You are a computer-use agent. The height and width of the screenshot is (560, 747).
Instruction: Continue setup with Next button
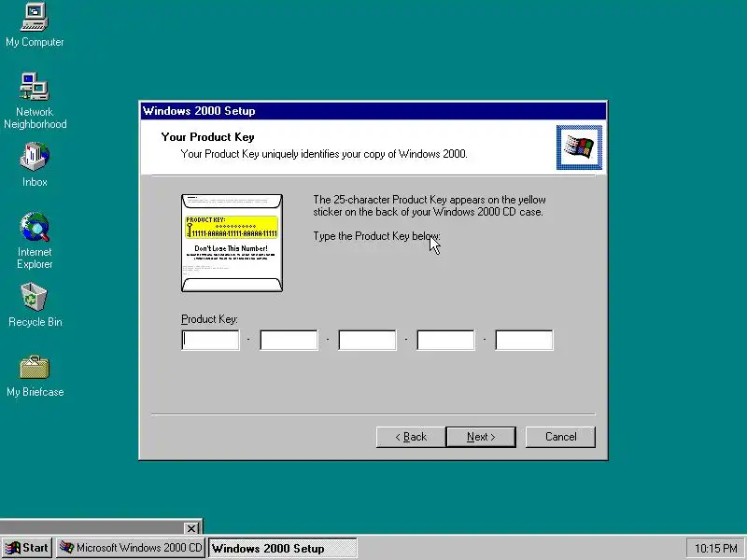481,437
